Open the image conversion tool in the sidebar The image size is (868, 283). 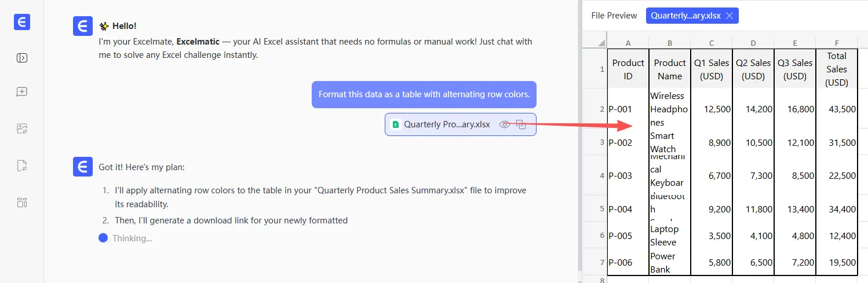click(x=22, y=128)
